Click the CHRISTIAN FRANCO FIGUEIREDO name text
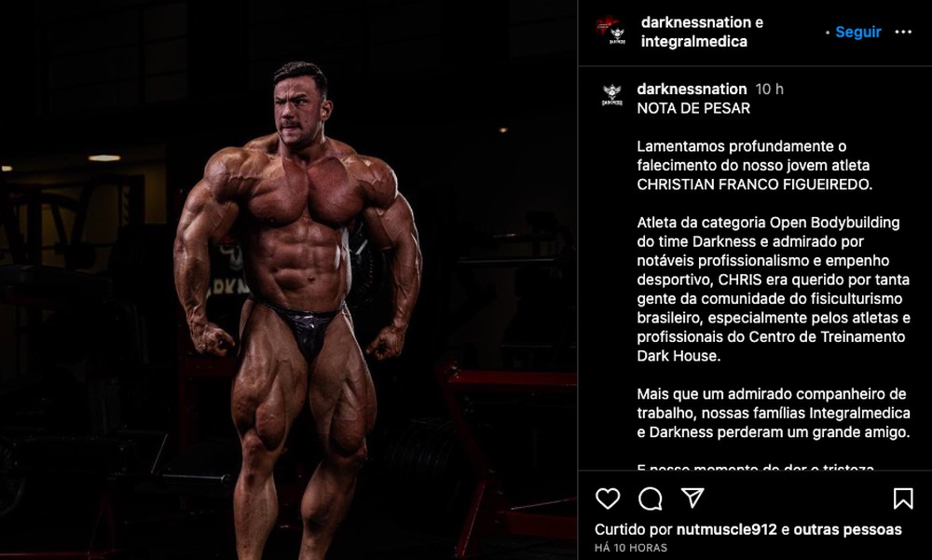Image resolution: width=932 pixels, height=560 pixels. (754, 184)
